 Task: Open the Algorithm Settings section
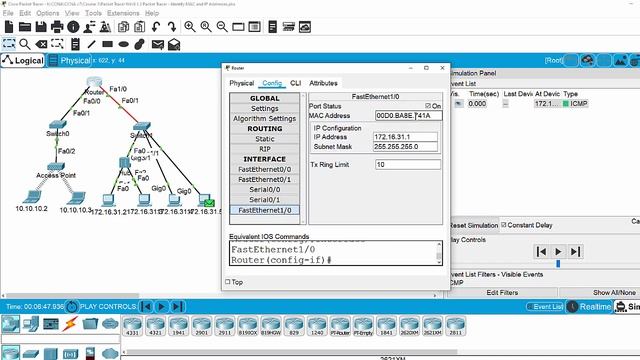point(264,118)
